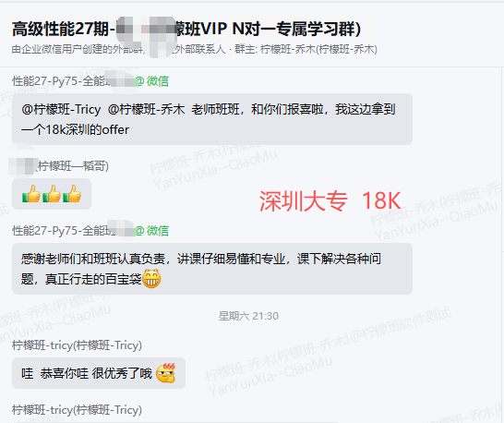Click the grinning emoji after 百宝袋
This screenshot has width=504, height=423.
151,279
